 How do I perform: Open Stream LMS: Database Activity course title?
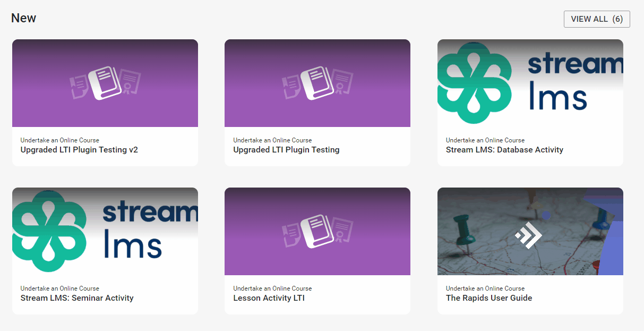coord(504,150)
